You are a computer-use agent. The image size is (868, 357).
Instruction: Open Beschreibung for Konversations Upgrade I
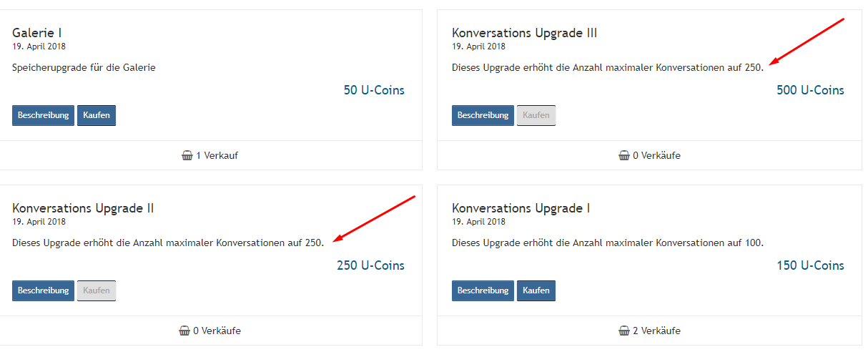(483, 290)
